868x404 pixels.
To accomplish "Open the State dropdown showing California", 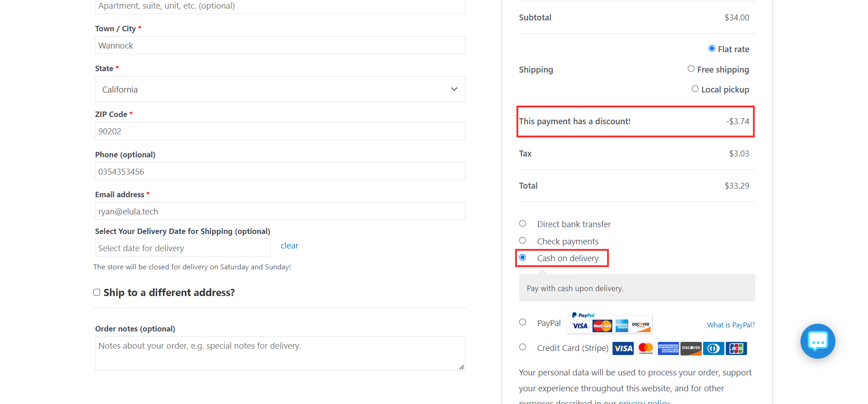I will 280,89.
